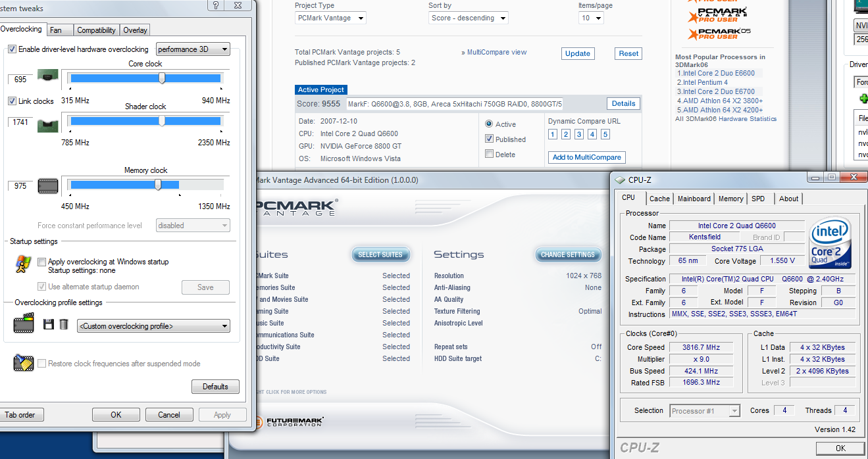Click the PCMark05 Pro User logo
Screen dimensions: 868x459
coord(719,34)
